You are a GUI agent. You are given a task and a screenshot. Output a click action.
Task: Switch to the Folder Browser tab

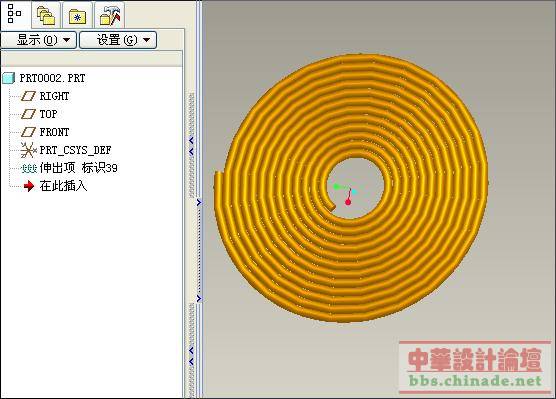(46, 15)
